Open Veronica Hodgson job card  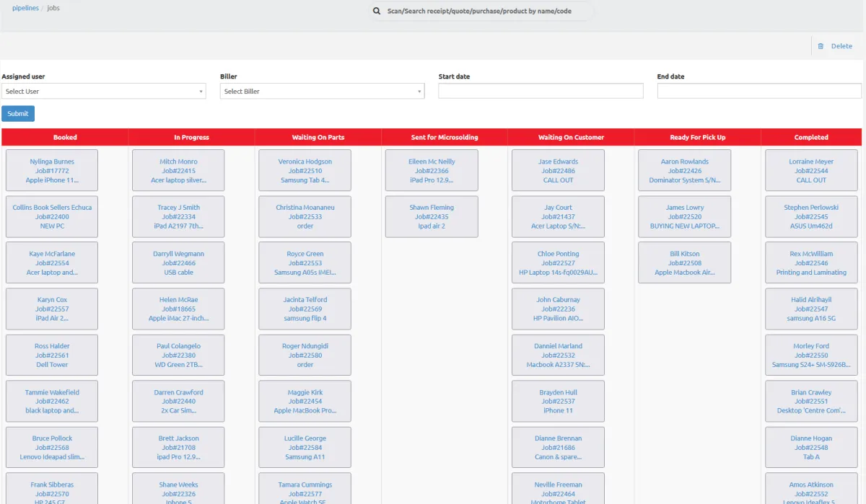pyautogui.click(x=305, y=171)
